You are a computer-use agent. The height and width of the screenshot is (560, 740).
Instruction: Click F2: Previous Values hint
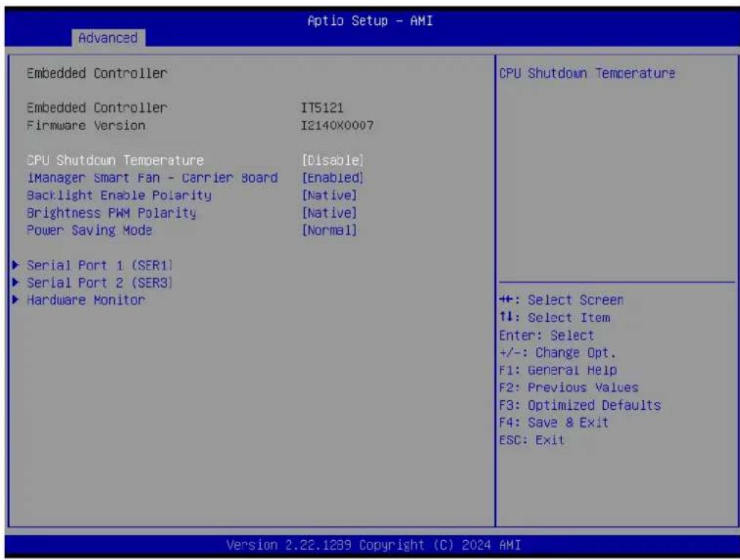coord(569,388)
